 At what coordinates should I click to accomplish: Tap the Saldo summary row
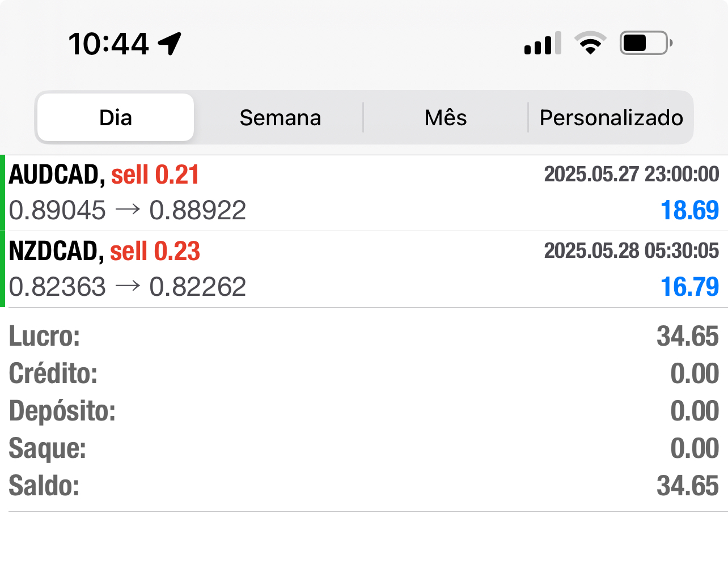[x=363, y=486]
